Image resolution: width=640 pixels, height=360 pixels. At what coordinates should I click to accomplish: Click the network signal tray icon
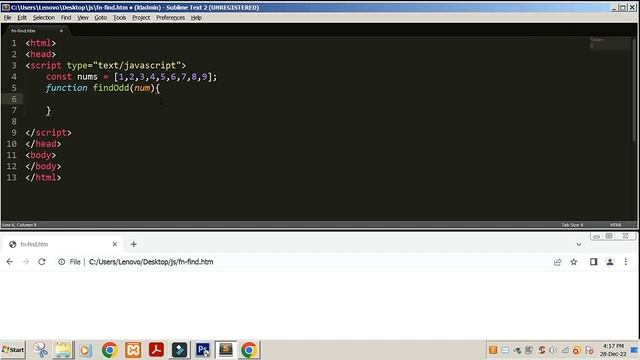(565, 350)
